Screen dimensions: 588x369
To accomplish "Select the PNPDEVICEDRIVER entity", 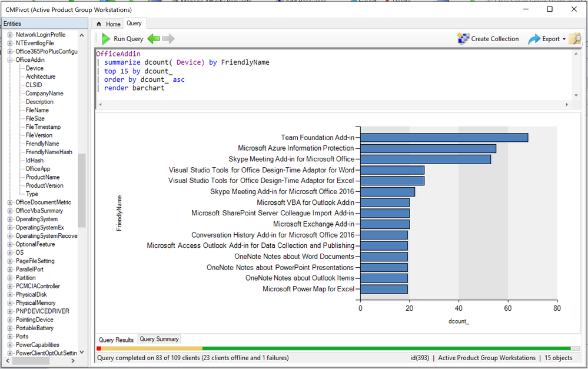I will 42,311.
